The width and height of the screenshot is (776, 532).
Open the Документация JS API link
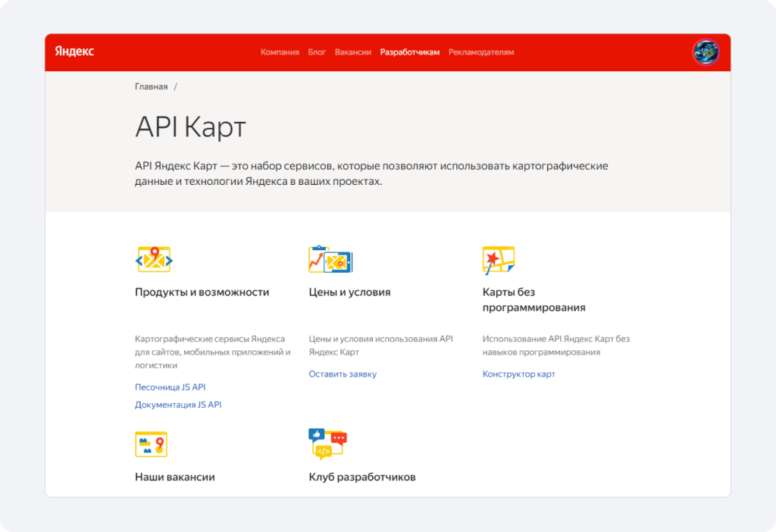[x=178, y=405]
